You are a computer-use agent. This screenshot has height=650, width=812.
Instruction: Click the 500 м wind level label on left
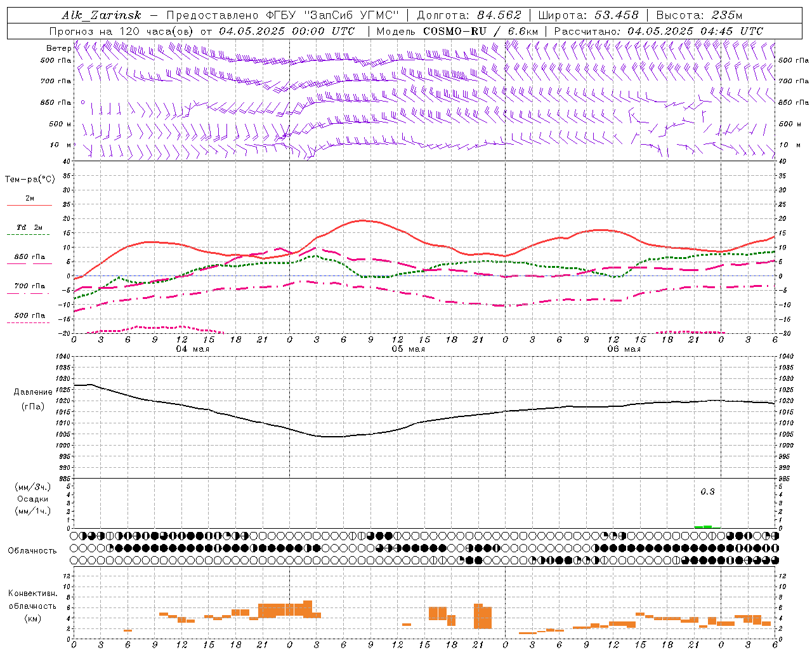click(x=60, y=124)
